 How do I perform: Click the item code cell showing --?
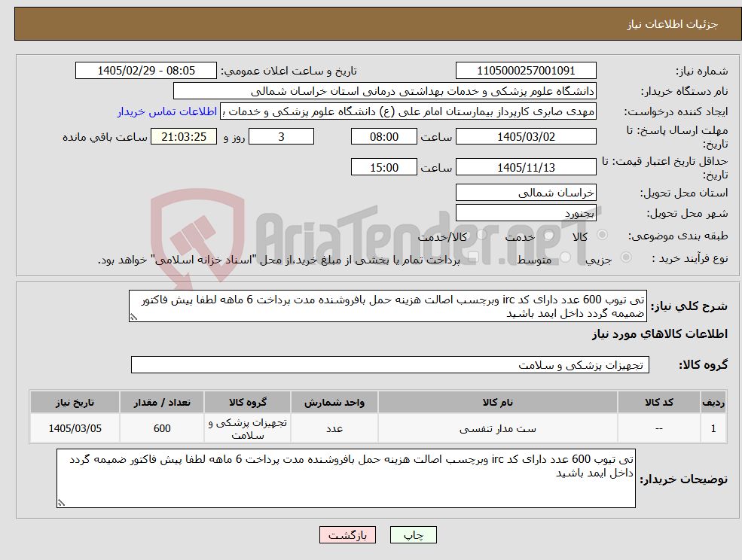pyautogui.click(x=658, y=428)
